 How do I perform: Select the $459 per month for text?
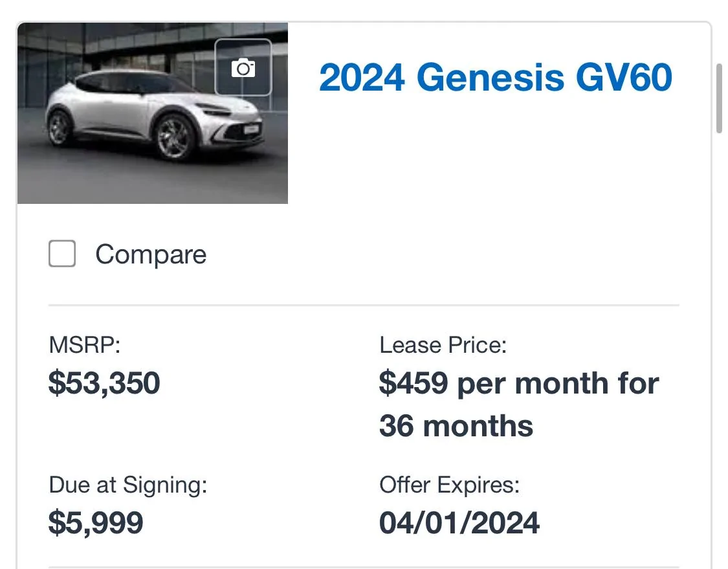click(519, 383)
